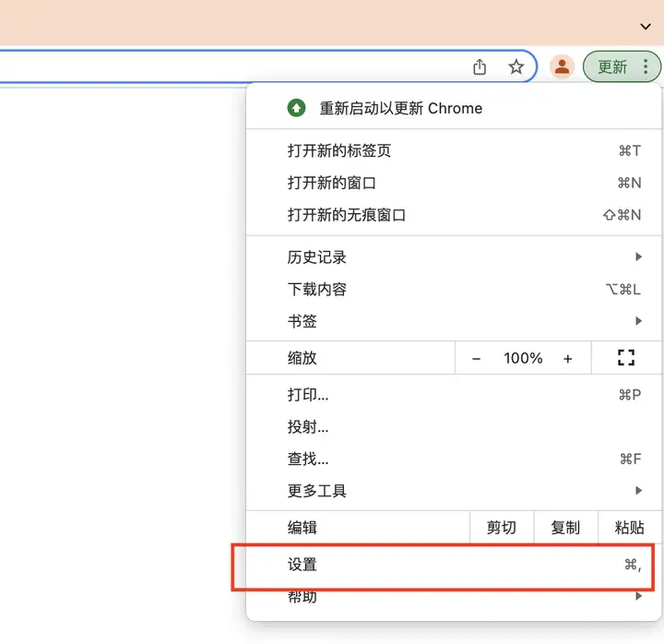Choose 打开新的无痕窗口

pyautogui.click(x=453, y=215)
